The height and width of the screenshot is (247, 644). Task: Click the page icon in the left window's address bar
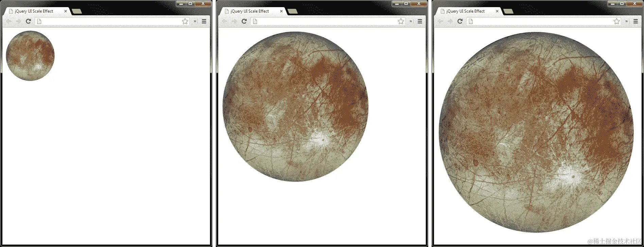(x=39, y=21)
